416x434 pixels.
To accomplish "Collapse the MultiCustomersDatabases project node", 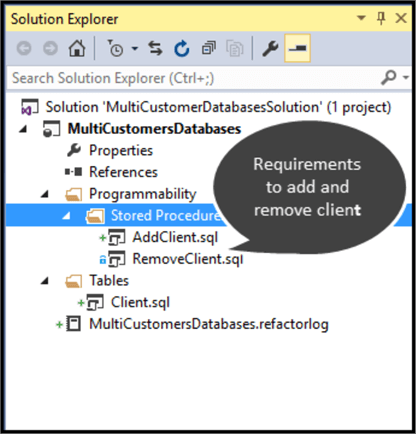I will (x=23, y=130).
